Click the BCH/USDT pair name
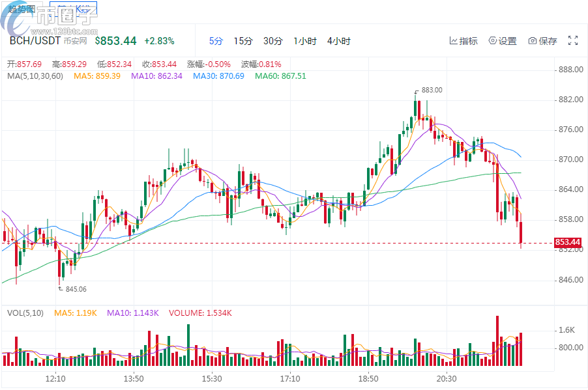 pyautogui.click(x=35, y=40)
